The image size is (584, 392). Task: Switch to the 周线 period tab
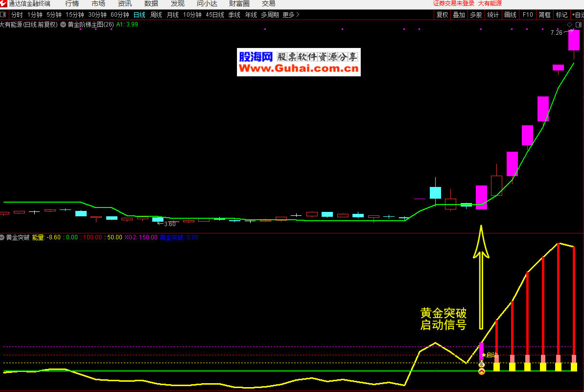point(156,15)
